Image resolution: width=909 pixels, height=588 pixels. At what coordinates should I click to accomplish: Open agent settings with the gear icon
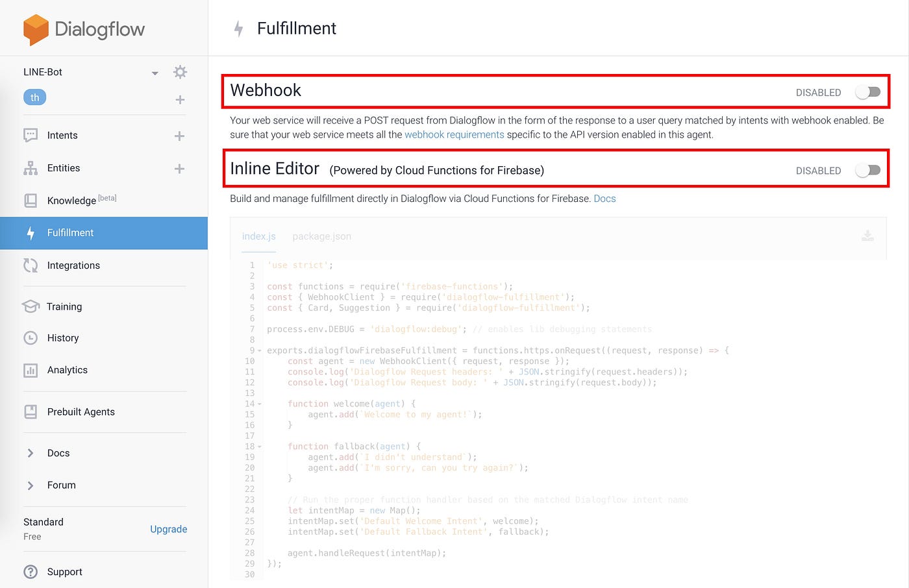pyautogui.click(x=180, y=72)
